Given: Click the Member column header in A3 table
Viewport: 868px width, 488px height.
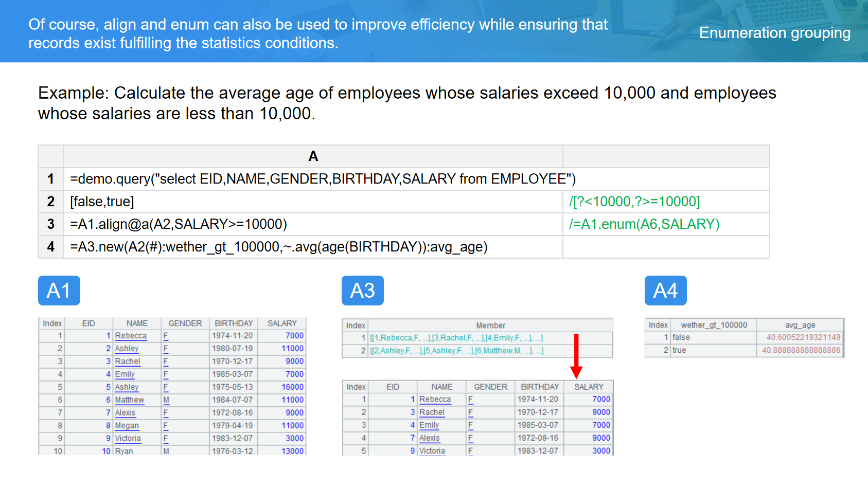Looking at the screenshot, I should (490, 326).
